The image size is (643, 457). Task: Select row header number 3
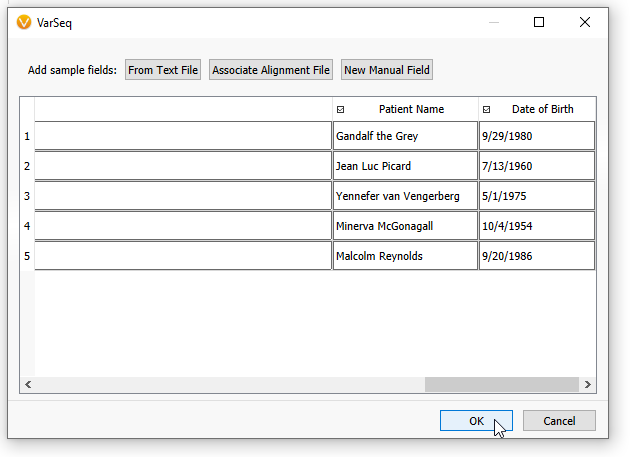click(x=27, y=196)
